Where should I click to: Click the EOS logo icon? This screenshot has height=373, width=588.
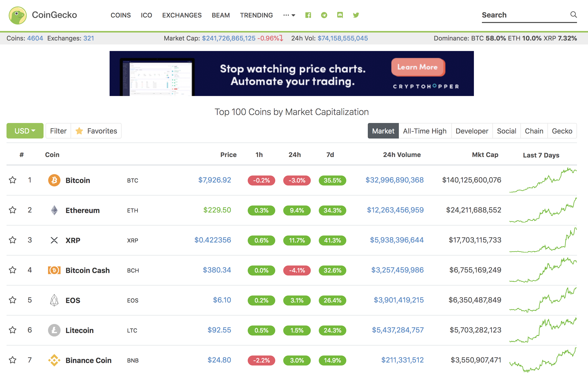click(x=54, y=300)
